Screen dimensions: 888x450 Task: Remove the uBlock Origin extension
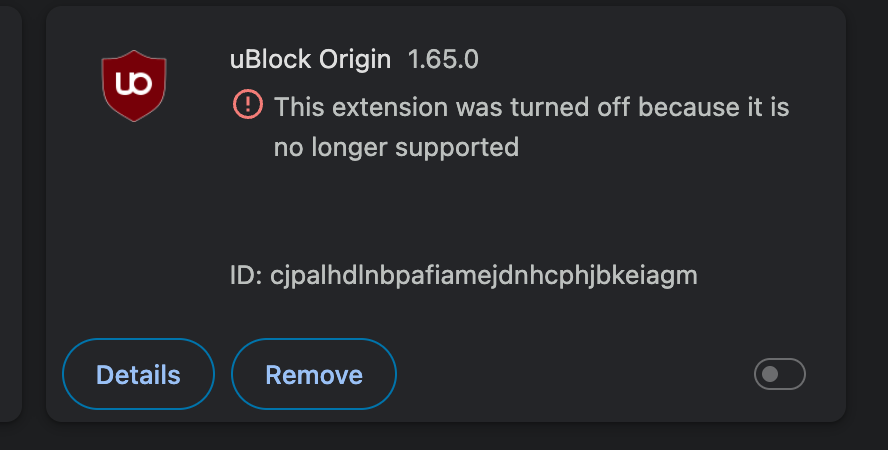pyautogui.click(x=314, y=374)
